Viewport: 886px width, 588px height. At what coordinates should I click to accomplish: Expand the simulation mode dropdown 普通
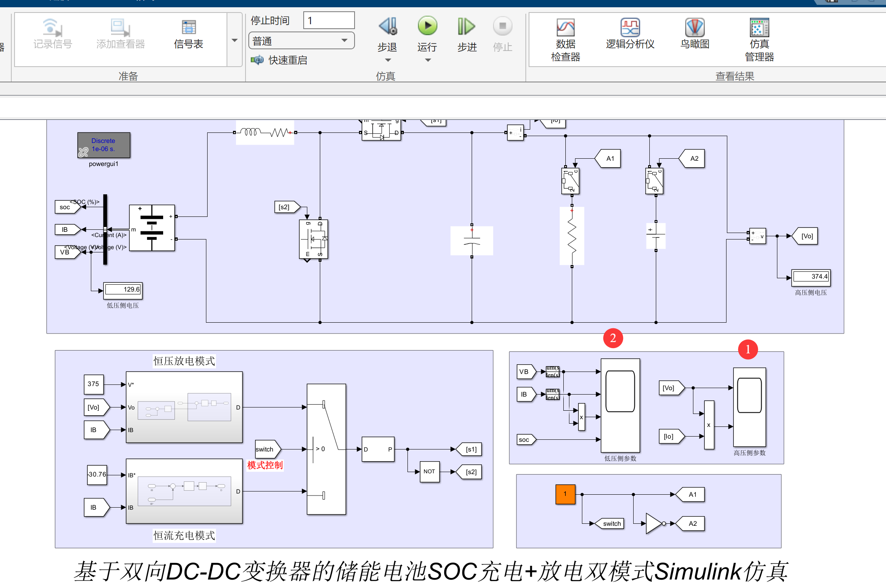click(x=301, y=41)
